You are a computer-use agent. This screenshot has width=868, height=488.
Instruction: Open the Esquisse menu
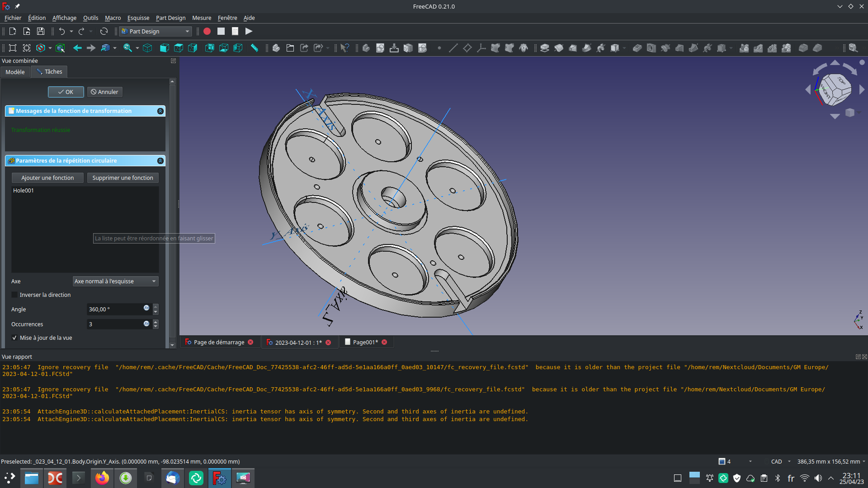pyautogui.click(x=138, y=18)
